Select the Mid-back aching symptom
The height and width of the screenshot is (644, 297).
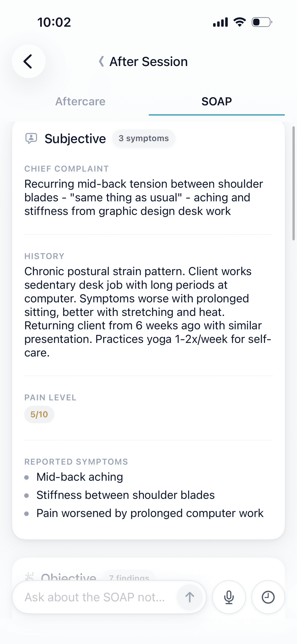coord(80,477)
